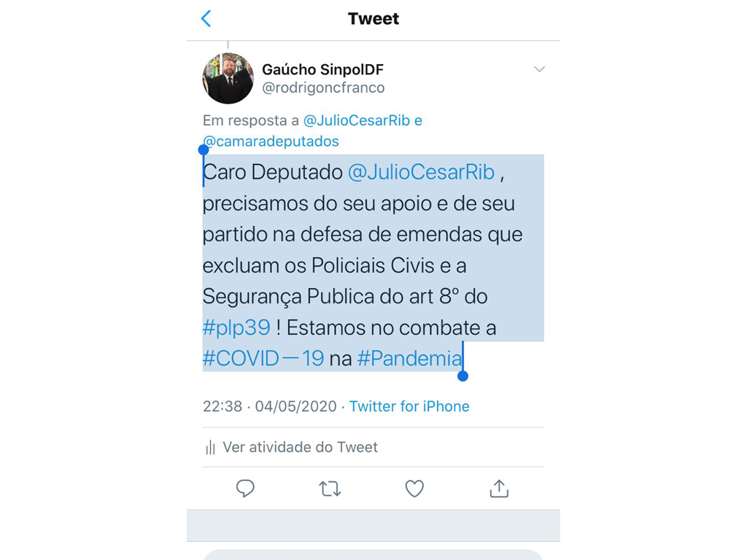Open the Gaúcho SinpolDF profile picture
747x560 pixels.
click(x=228, y=78)
